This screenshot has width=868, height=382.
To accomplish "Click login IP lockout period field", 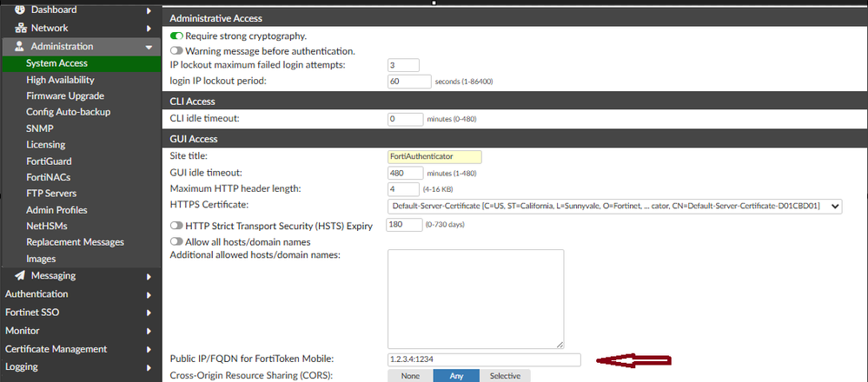I will [x=409, y=82].
